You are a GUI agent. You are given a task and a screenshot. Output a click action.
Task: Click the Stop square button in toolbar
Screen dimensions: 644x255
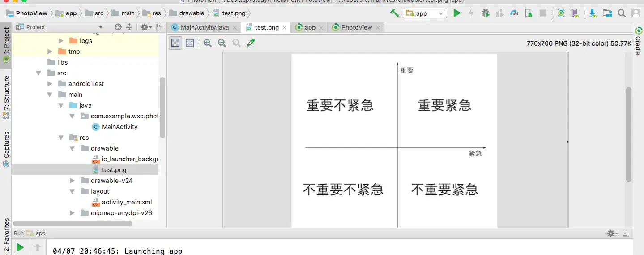(543, 13)
